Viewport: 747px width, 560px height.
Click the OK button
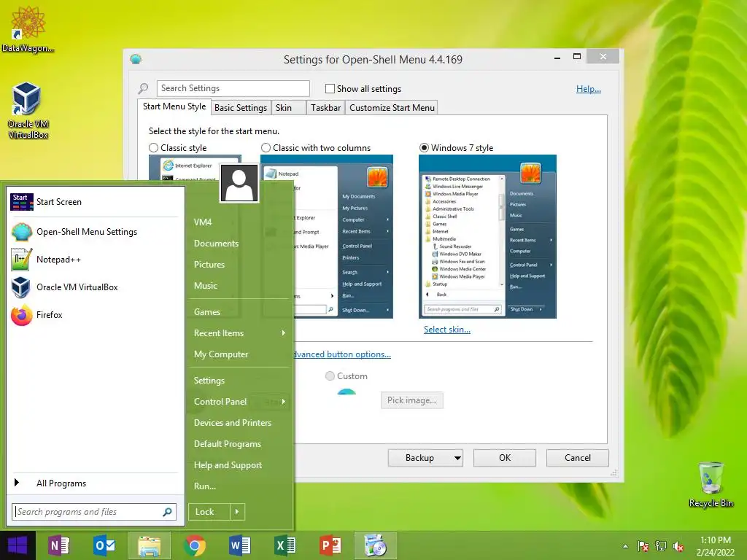click(505, 458)
